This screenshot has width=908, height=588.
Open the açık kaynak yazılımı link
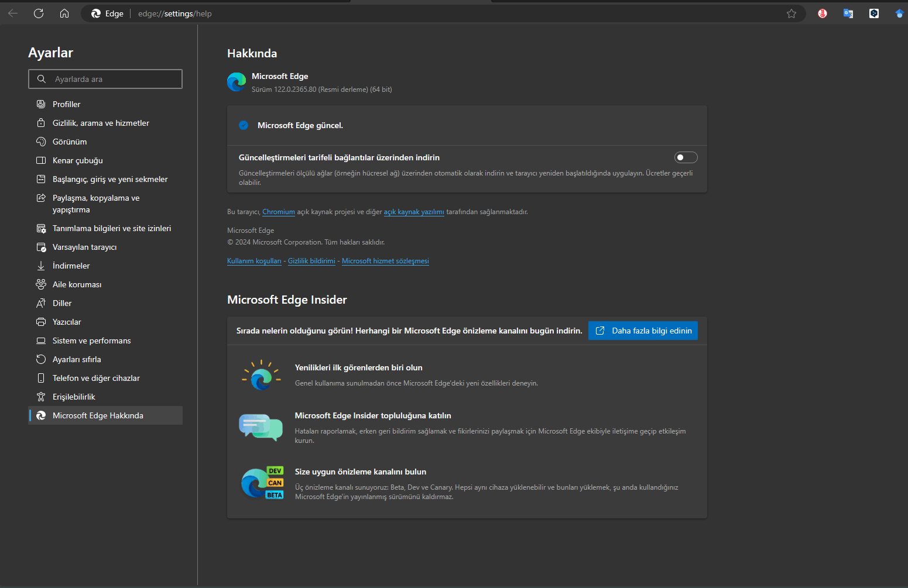[414, 212]
